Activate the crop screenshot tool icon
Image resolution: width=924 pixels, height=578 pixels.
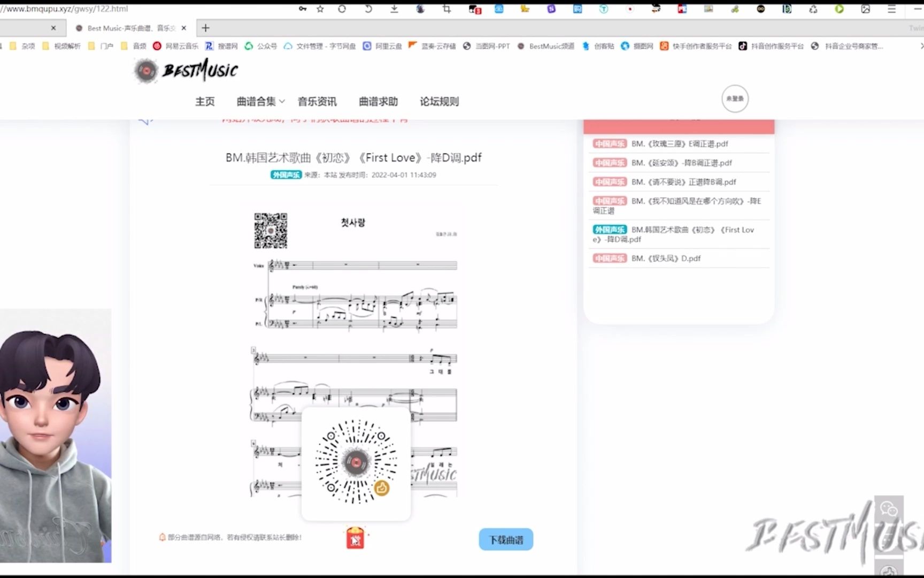click(x=446, y=9)
